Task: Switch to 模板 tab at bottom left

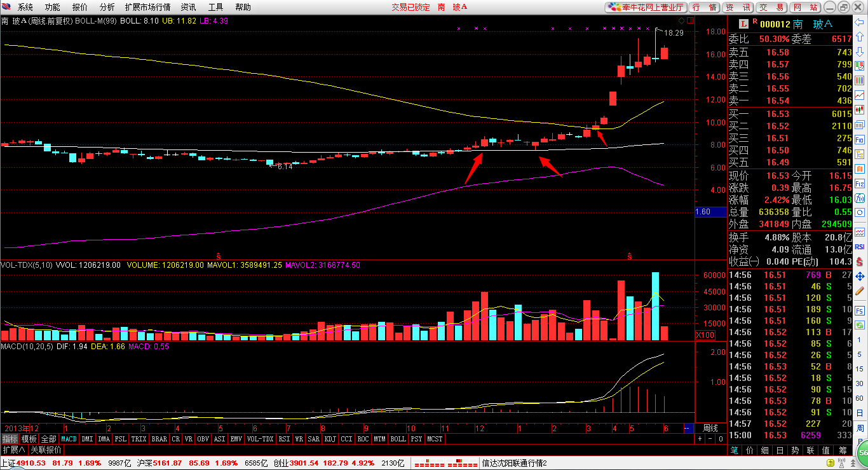Action: click(29, 439)
